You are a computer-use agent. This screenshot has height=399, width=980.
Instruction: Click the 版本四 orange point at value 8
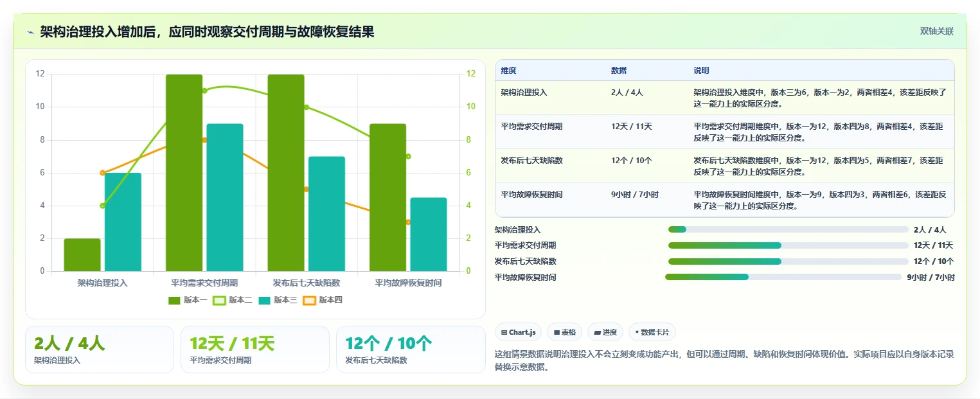204,140
